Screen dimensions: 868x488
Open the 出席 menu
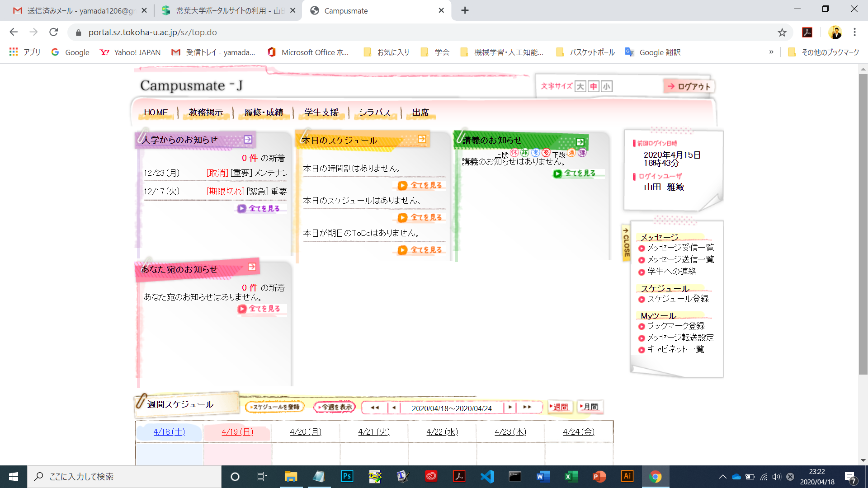coord(420,113)
